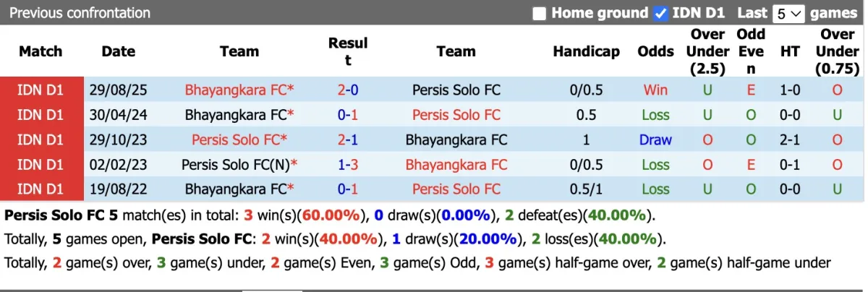Click Bhayangkara FC away team on 02/02/23
The width and height of the screenshot is (868, 292).
(456, 165)
